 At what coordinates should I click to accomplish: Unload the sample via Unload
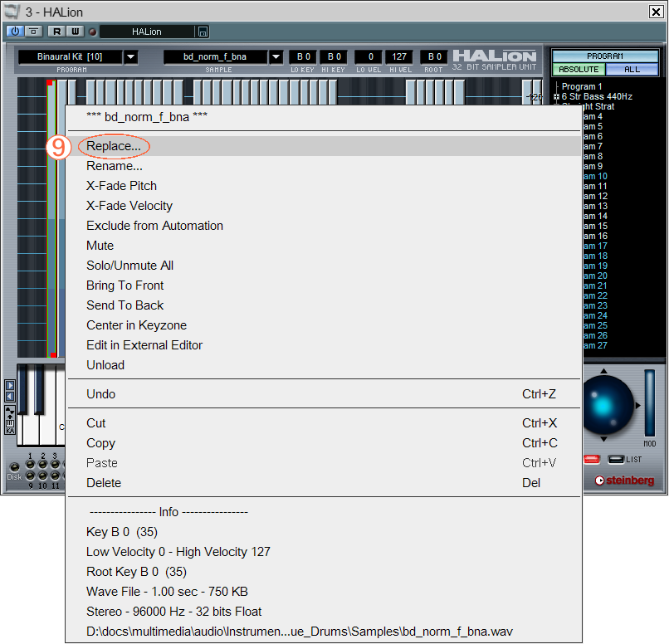pos(324,365)
